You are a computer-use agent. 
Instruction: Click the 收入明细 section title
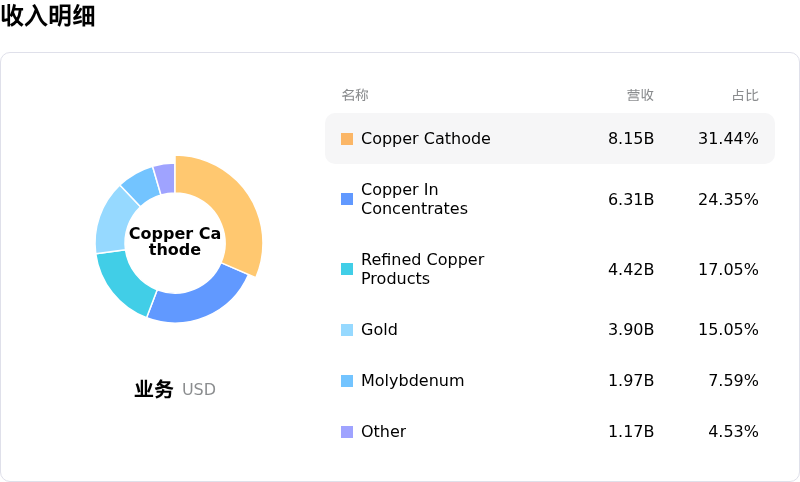coord(48,16)
